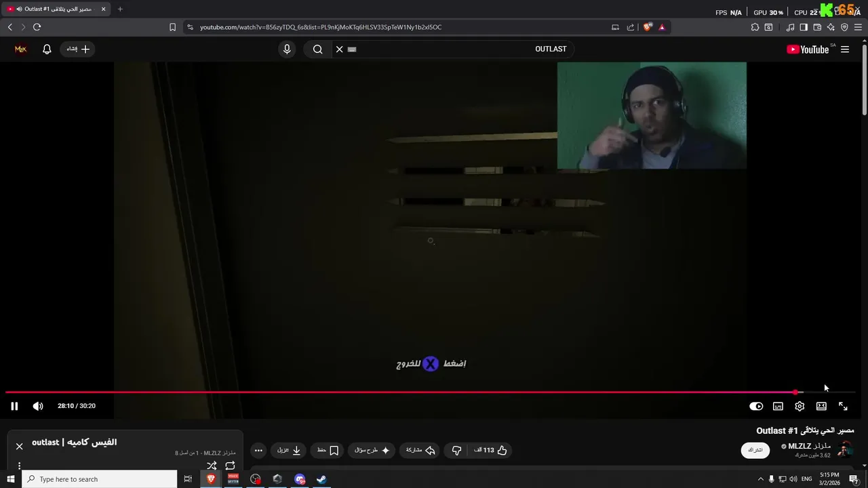The height and width of the screenshot is (488, 868).
Task: Click the Create plus button
Action: coord(77,49)
